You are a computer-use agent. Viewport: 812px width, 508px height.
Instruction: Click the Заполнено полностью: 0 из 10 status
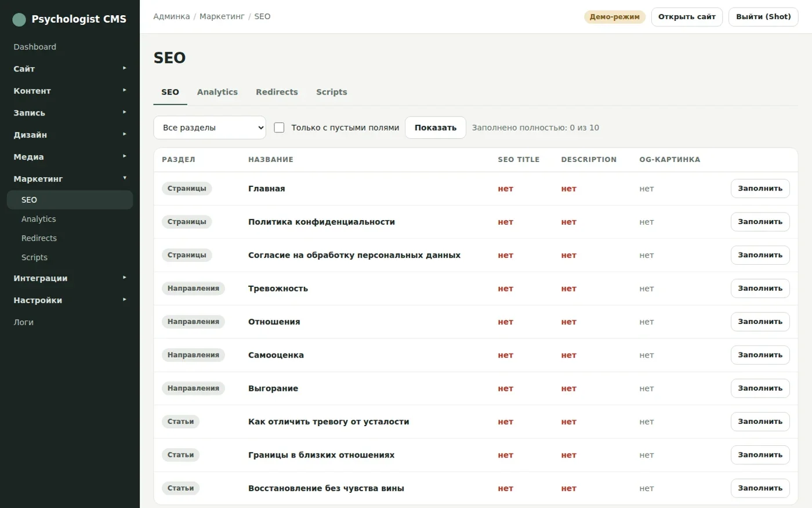coord(535,128)
